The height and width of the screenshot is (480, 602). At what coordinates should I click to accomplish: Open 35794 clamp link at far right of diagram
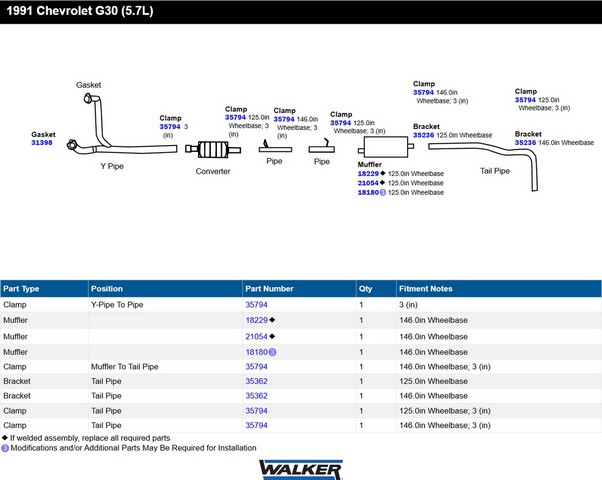(525, 100)
